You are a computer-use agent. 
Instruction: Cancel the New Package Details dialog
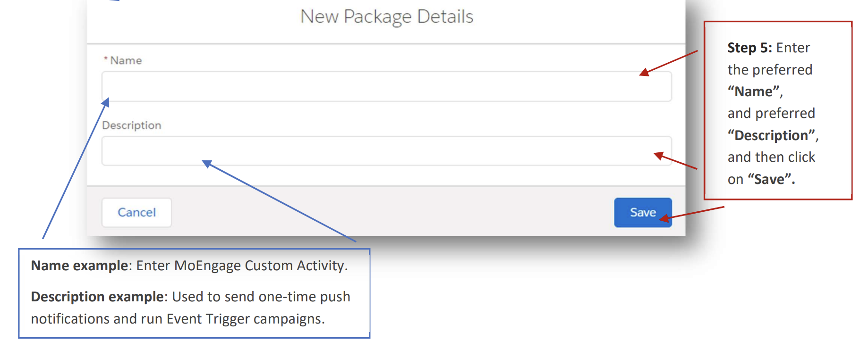click(136, 212)
